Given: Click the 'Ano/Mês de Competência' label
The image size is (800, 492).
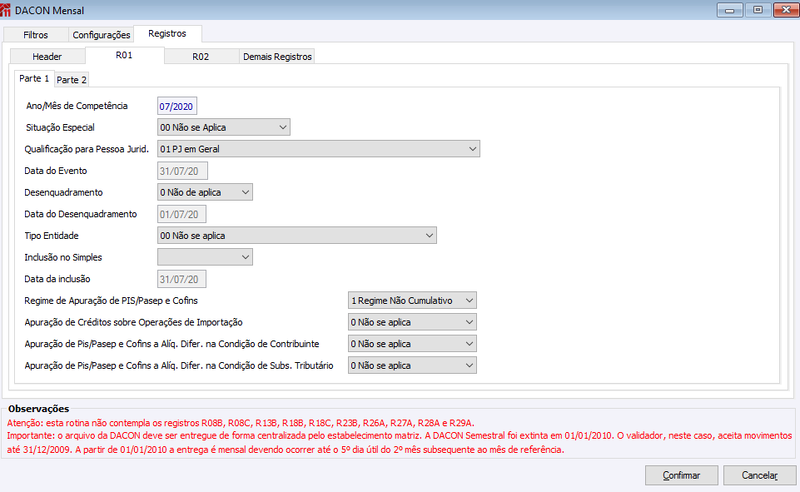Looking at the screenshot, I should tap(77, 106).
